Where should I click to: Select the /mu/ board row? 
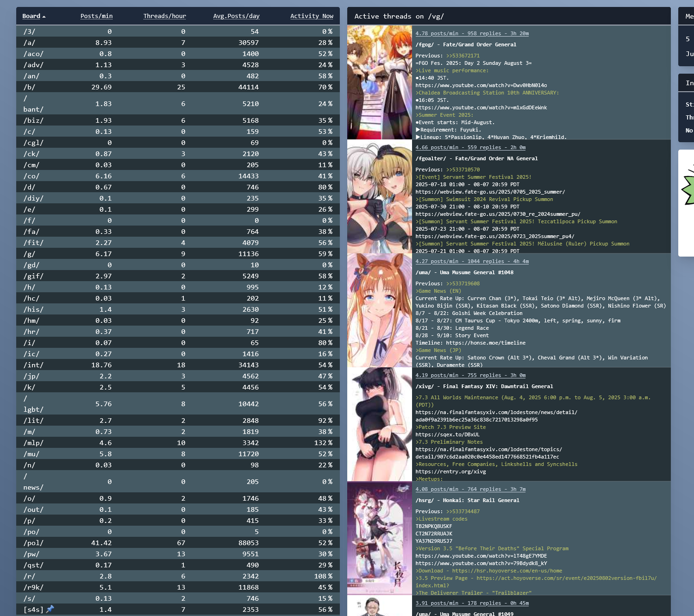pos(178,454)
